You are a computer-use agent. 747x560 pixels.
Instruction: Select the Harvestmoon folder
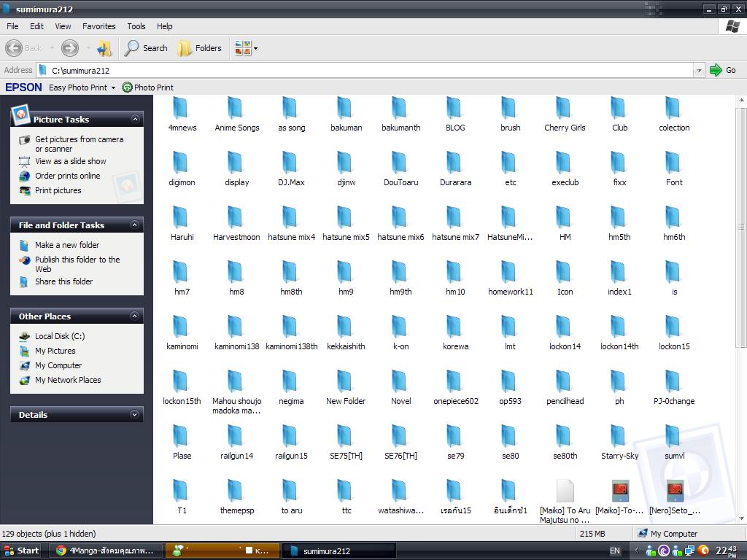tap(236, 224)
